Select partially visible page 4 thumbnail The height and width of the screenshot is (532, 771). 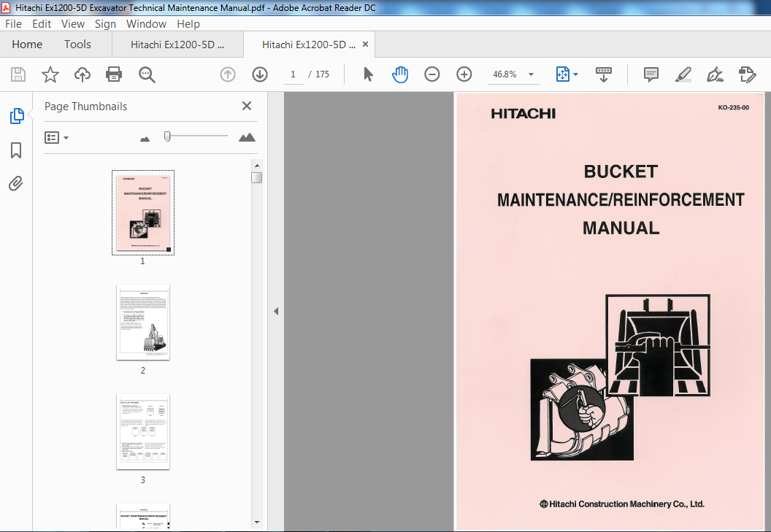click(143, 516)
